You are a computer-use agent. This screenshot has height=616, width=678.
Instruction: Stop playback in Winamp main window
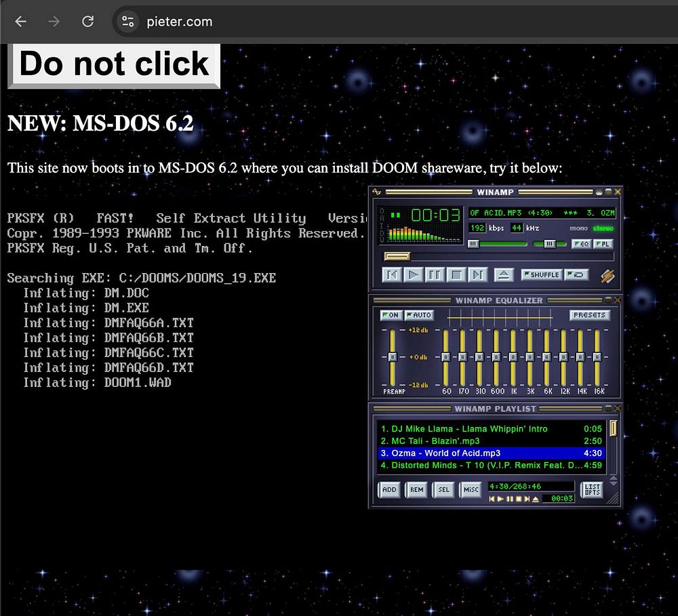[456, 275]
